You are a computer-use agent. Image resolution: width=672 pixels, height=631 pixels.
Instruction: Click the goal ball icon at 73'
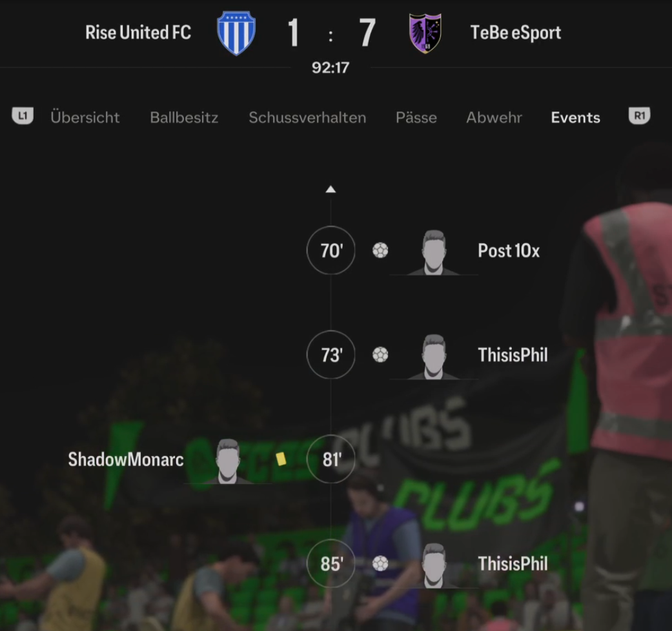(x=380, y=355)
